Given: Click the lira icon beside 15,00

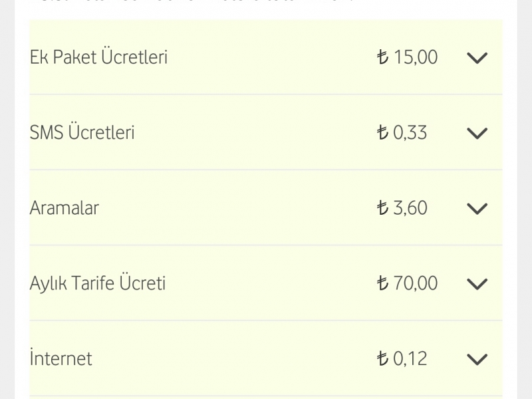Looking at the screenshot, I should [x=382, y=57].
